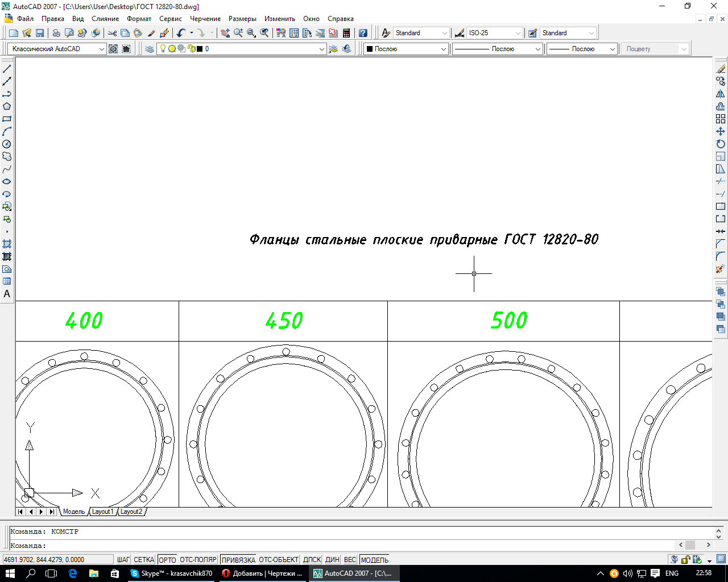Open the Классический AutoCAD workspace dropdown
Viewport: 728px width, 582px height.
102,49
